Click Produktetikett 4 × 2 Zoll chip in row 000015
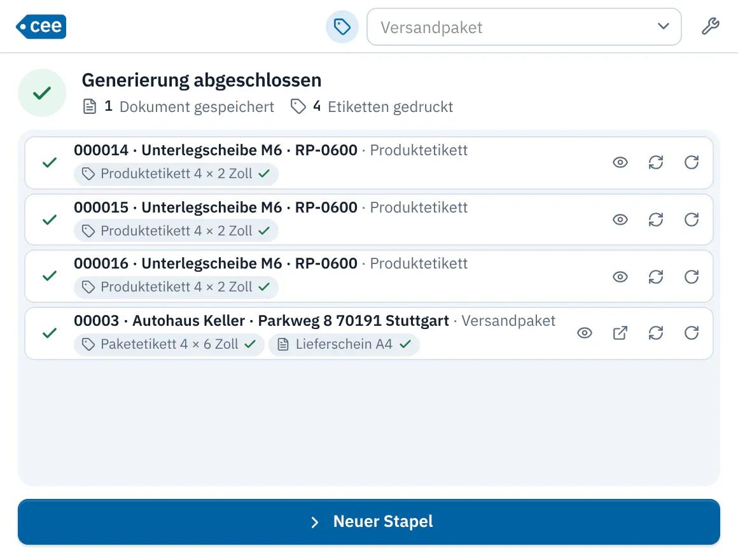This screenshot has height=560, width=738. click(176, 231)
